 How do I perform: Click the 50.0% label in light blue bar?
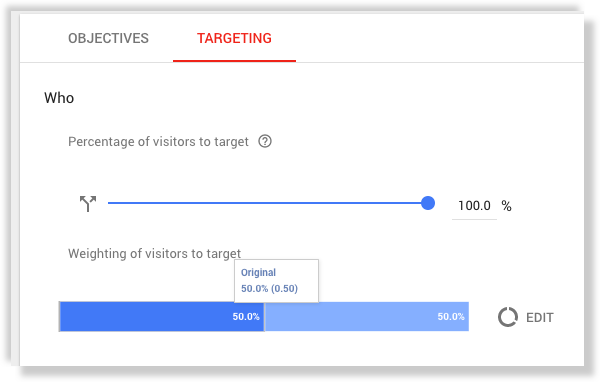tap(451, 317)
